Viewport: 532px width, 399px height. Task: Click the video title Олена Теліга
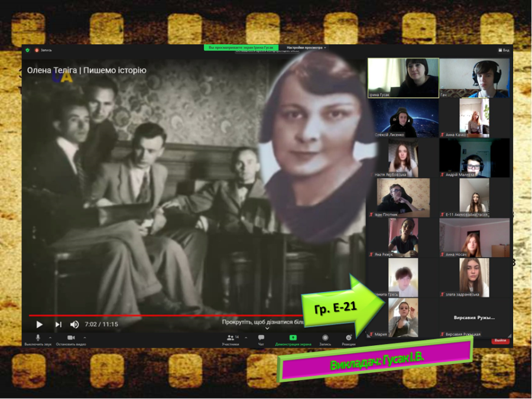pos(86,70)
